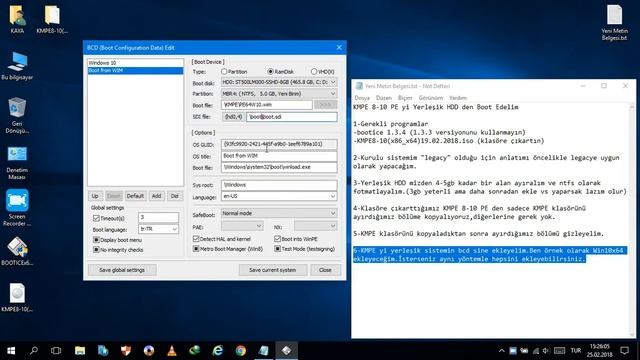Image resolution: width=640 pixels, height=360 pixels.
Task: Open Yeni Metin Belgesi.txt desktop icon
Action: coord(614,22)
